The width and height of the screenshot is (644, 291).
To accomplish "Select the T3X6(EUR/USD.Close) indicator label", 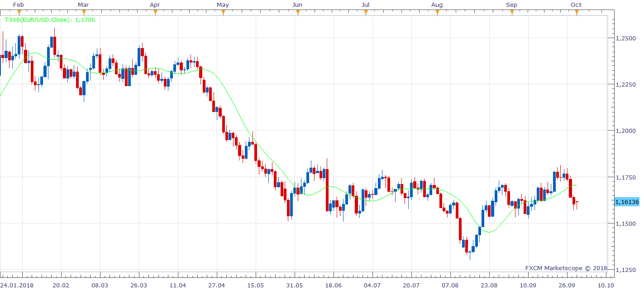I will pyautogui.click(x=50, y=20).
